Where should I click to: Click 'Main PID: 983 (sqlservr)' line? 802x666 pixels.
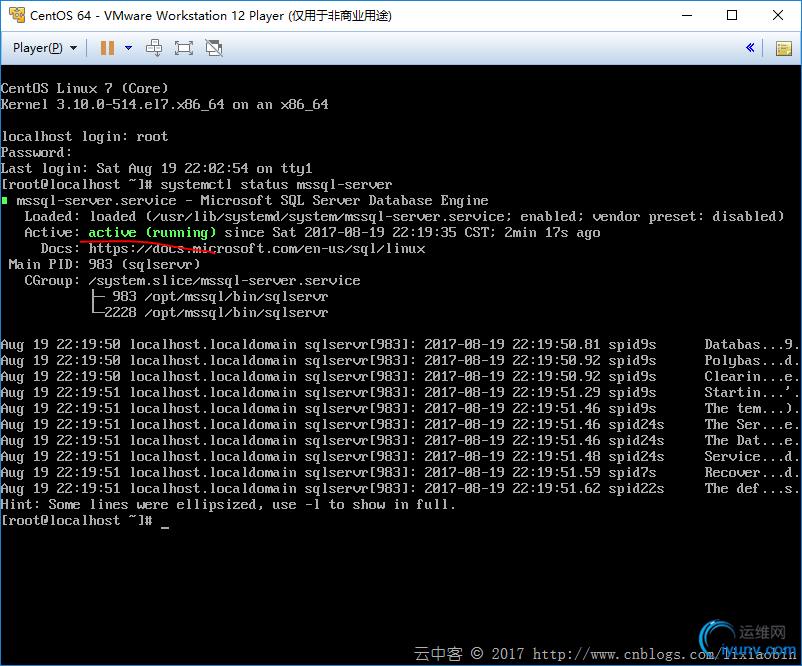pyautogui.click(x=104, y=264)
